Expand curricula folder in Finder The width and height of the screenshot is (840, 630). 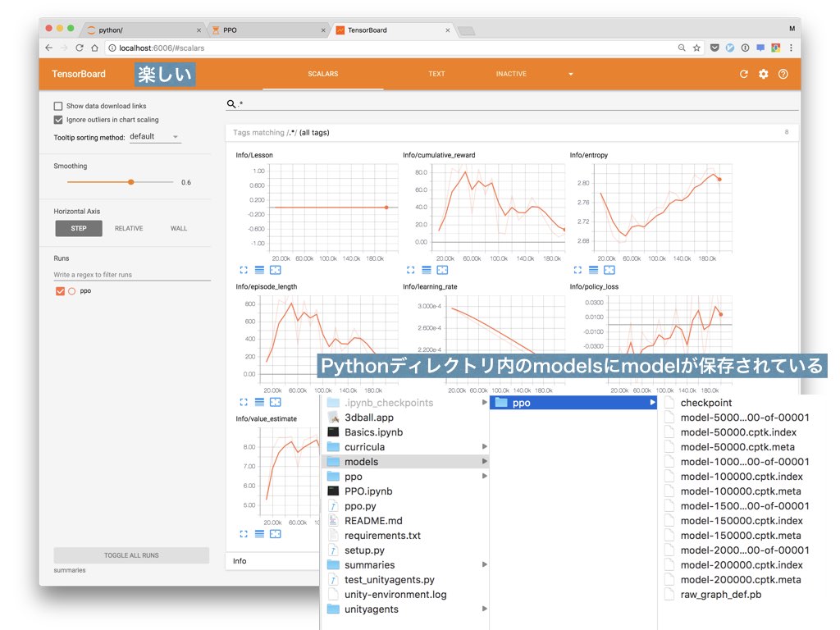click(484, 447)
